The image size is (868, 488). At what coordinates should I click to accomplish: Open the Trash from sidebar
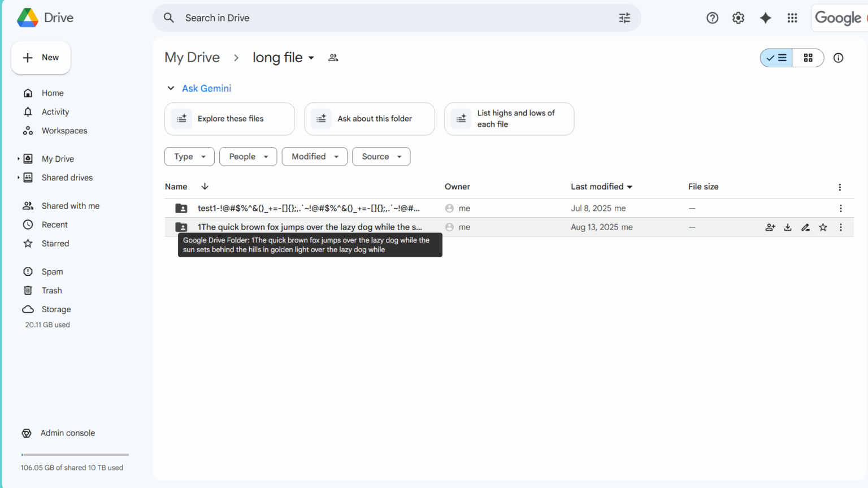(51, 290)
